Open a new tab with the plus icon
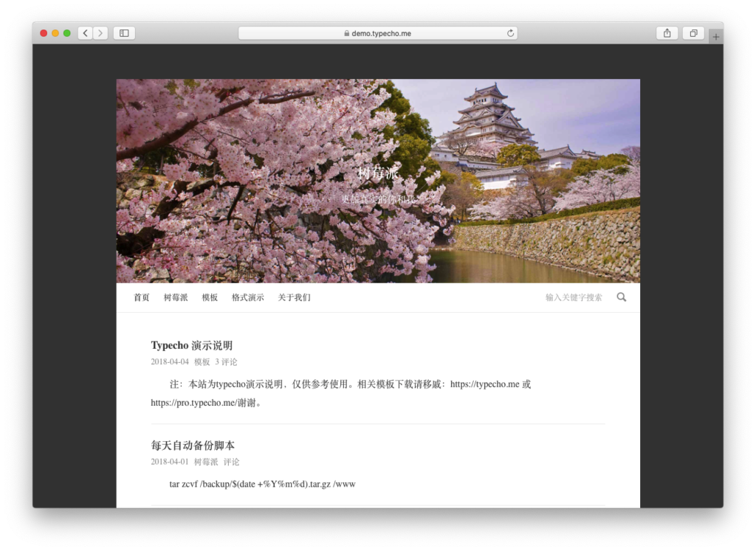 (x=715, y=35)
